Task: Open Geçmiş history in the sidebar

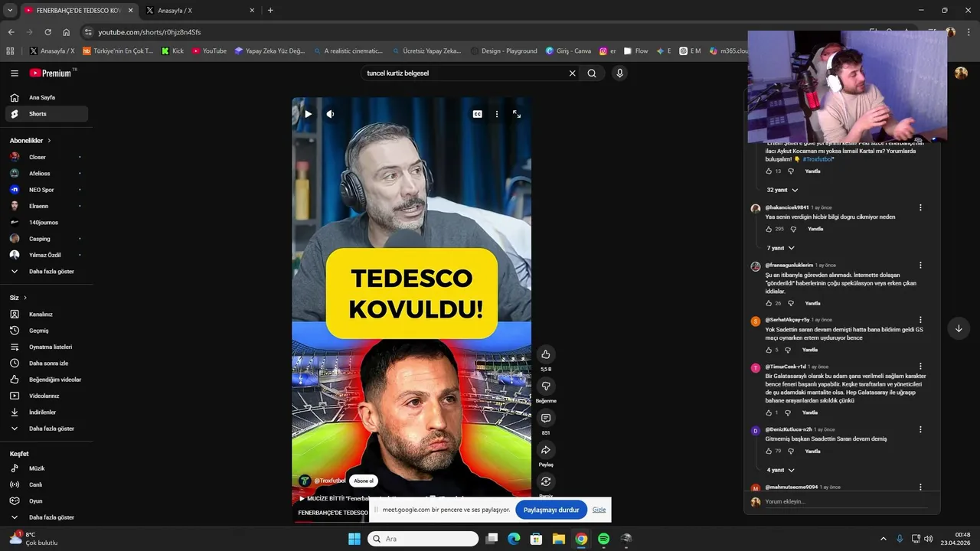Action: point(47,331)
